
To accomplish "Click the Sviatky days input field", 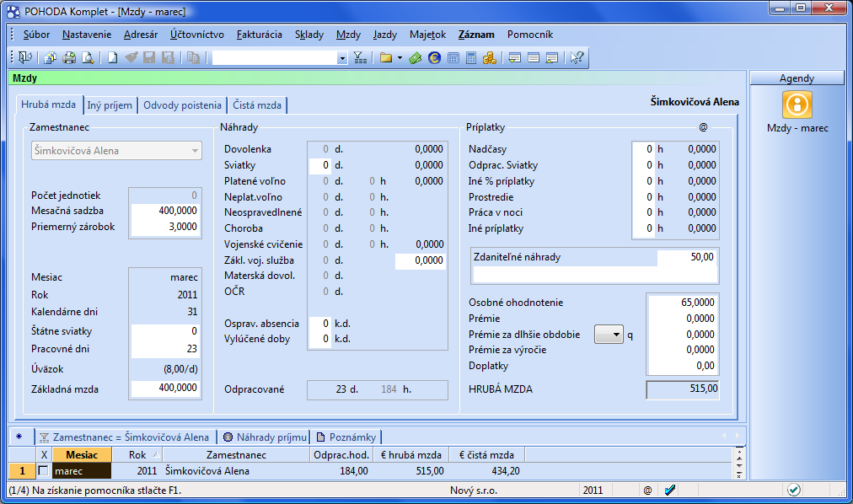I will tap(320, 164).
